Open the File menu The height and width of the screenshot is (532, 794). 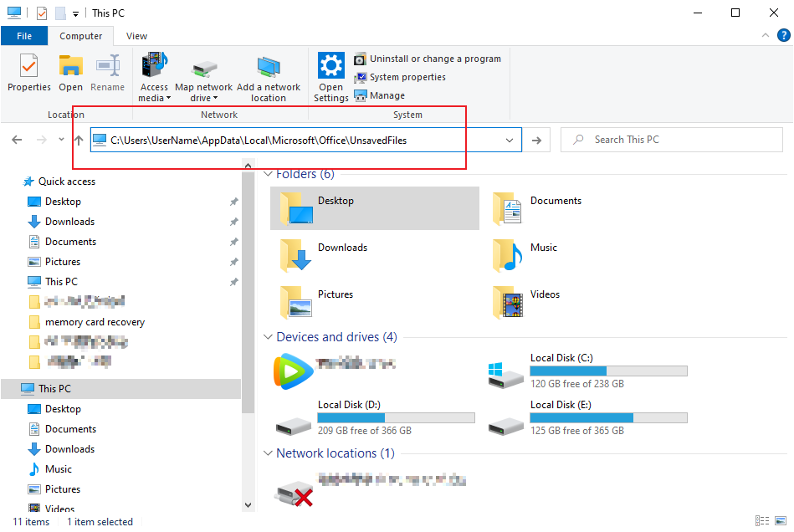point(24,36)
